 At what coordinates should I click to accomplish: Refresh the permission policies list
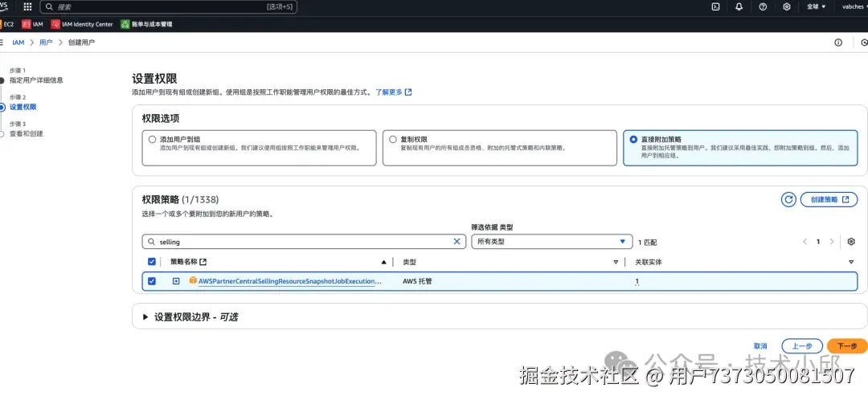[x=788, y=200]
